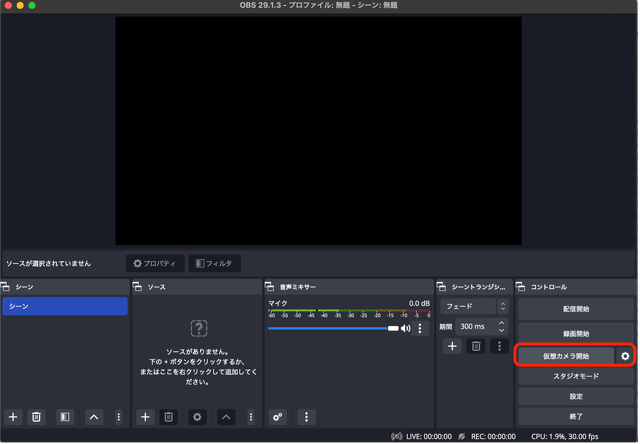Click 配信開始 to start streaming
The width and height of the screenshot is (640, 444).
coord(576,310)
